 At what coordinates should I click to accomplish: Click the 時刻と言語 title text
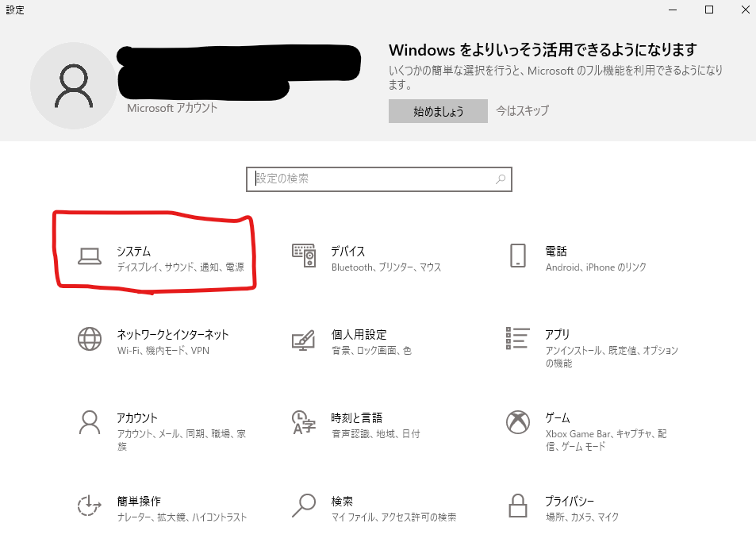click(357, 417)
